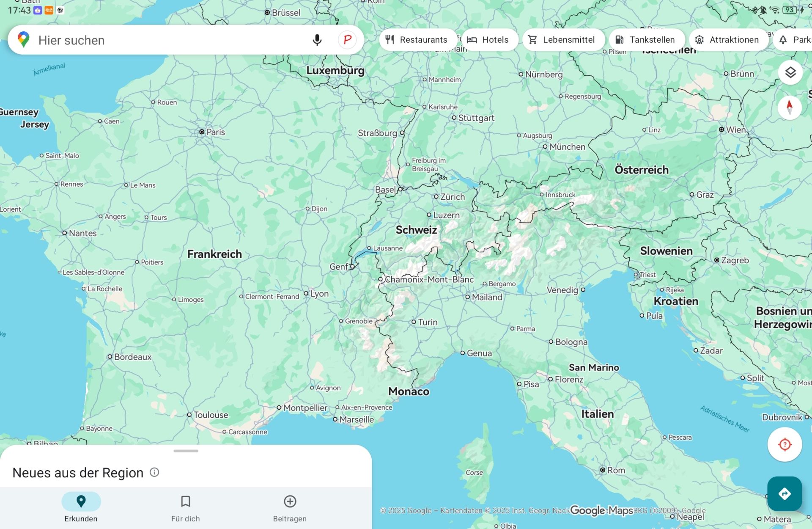Expand the bottom sheet drag handle
Screen dimensions: 812x529
click(186, 451)
